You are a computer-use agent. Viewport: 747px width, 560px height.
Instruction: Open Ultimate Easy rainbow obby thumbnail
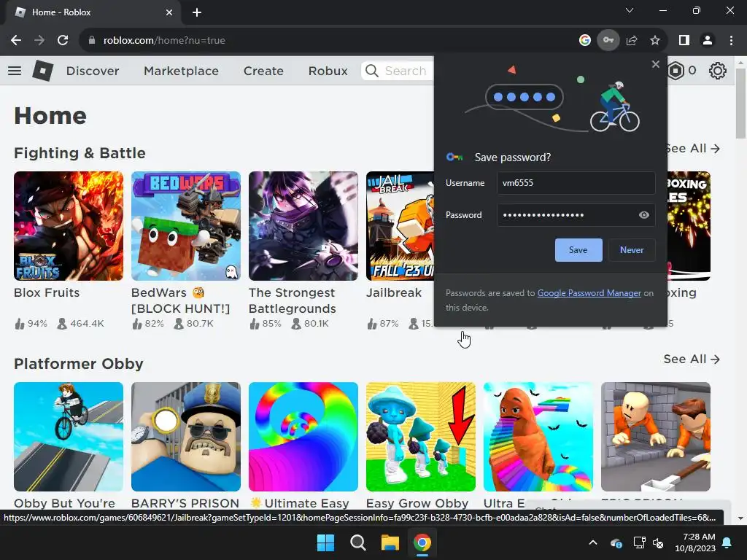tap(303, 437)
